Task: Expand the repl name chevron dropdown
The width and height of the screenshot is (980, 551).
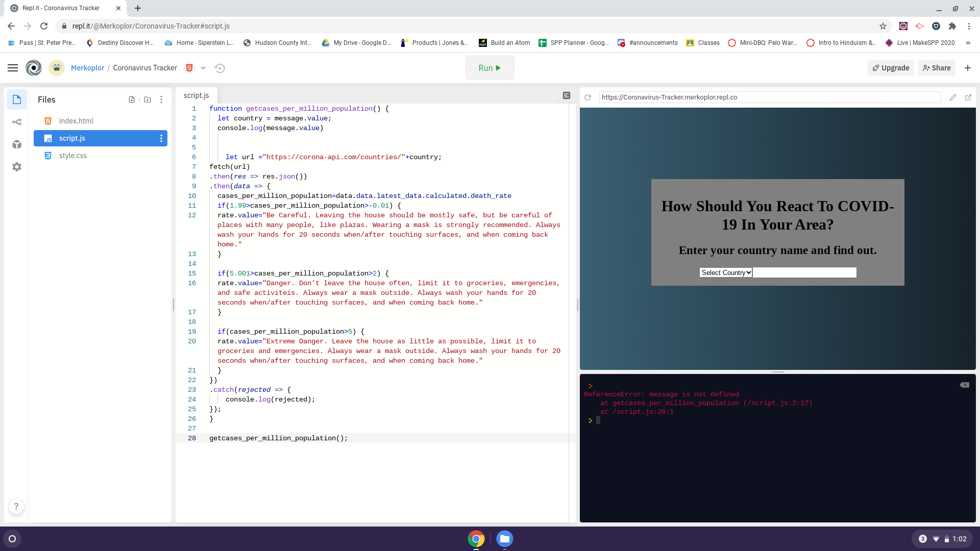Action: point(203,68)
